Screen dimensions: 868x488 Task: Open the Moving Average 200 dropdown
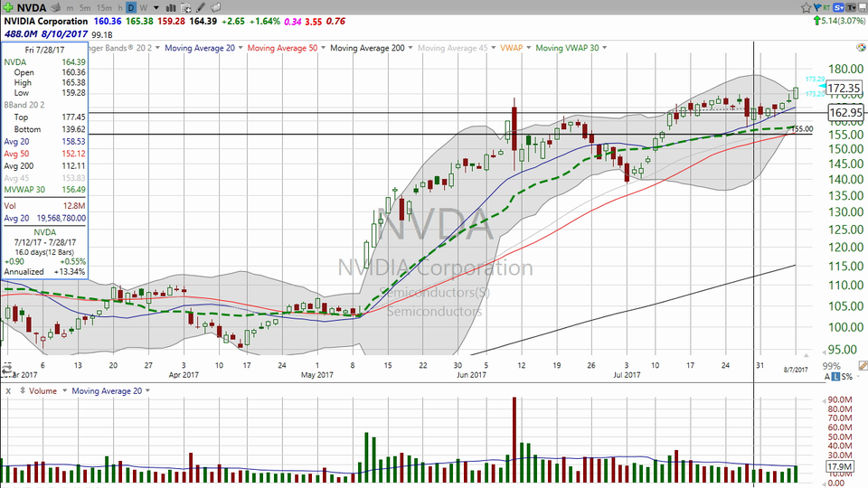point(410,48)
